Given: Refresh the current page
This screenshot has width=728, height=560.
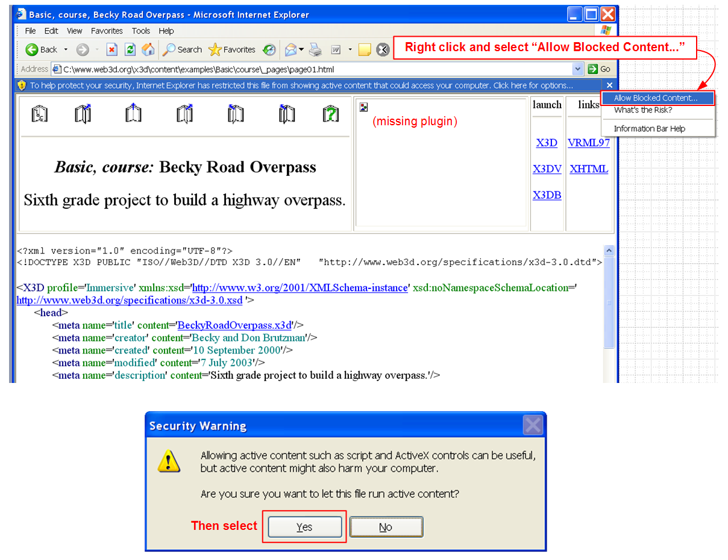Looking at the screenshot, I should 130,50.
